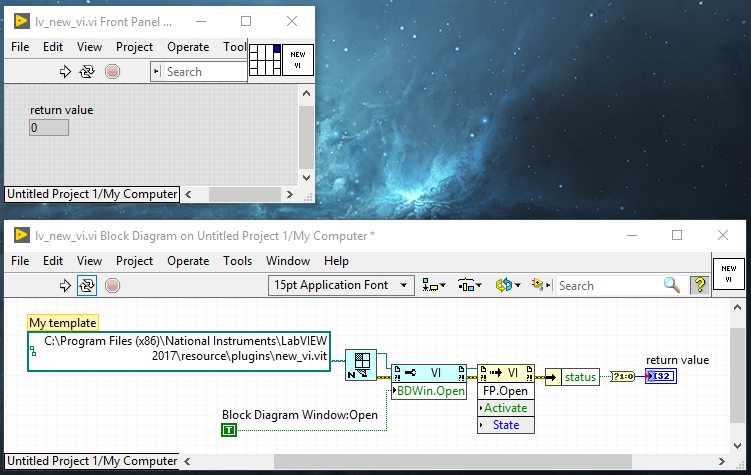Click the Open VI Reference node
This screenshot has height=475, width=751.
pyautogui.click(x=359, y=367)
